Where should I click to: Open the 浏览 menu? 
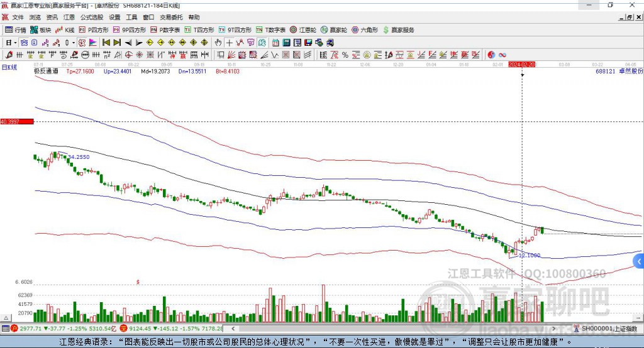(35, 17)
